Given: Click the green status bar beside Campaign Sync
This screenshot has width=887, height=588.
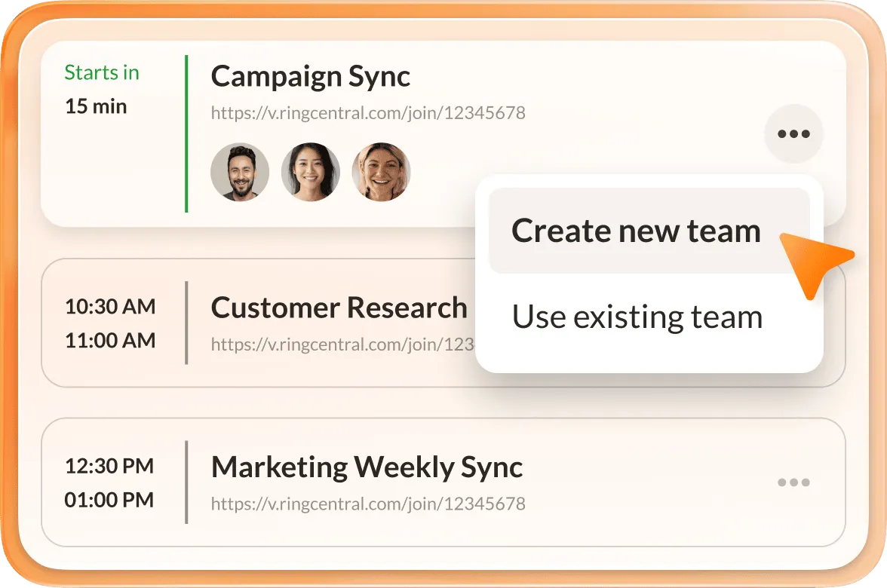Looking at the screenshot, I should pos(186,132).
